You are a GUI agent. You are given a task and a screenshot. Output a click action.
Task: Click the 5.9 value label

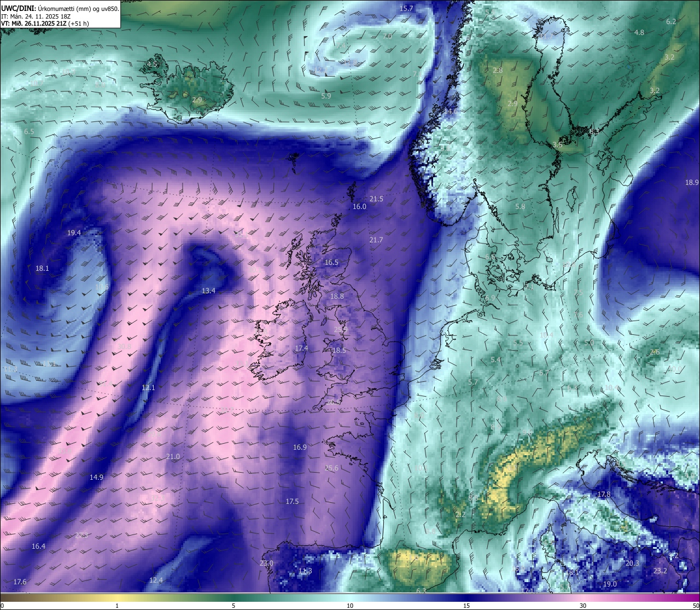[326, 96]
